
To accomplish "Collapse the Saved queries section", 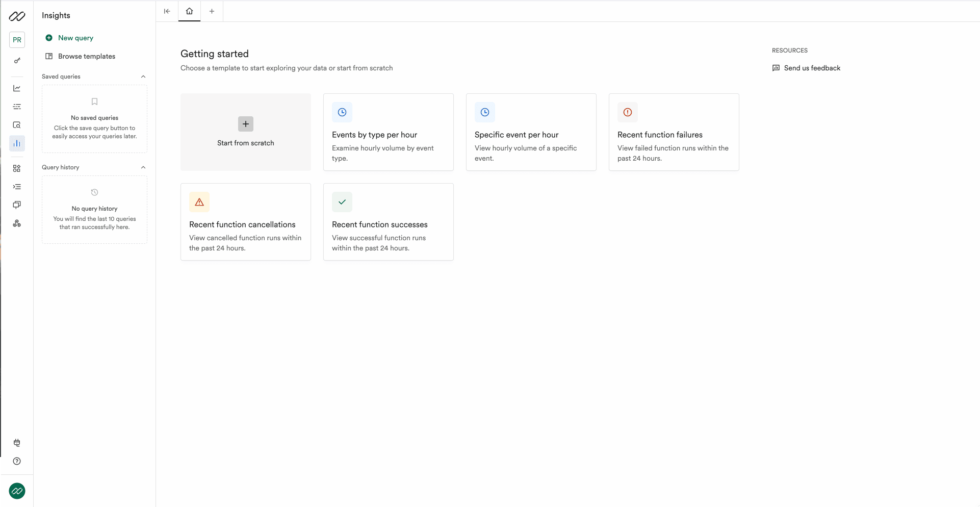I will click(x=143, y=77).
